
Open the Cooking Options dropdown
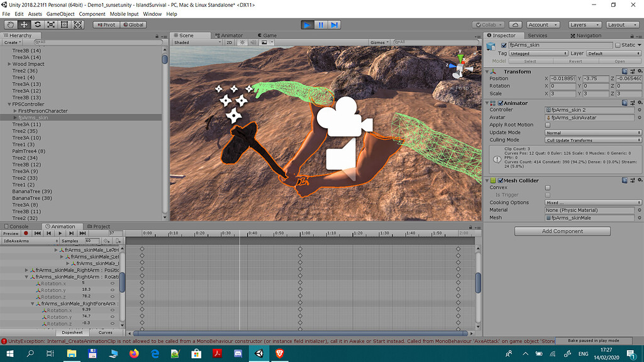click(x=591, y=202)
